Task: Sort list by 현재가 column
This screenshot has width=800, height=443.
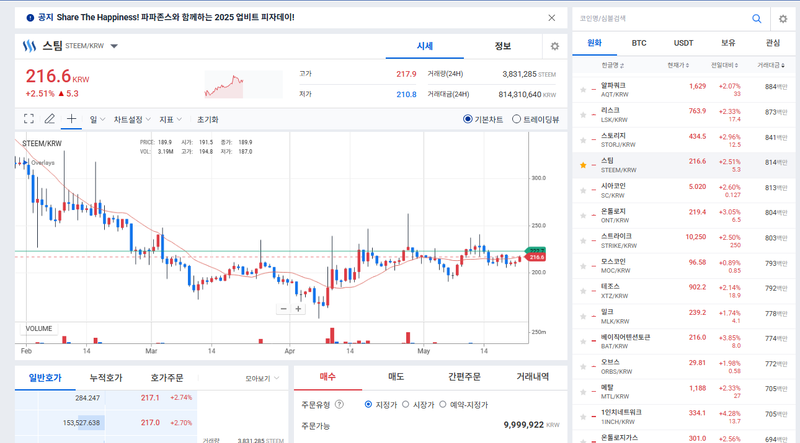Action: [678, 65]
